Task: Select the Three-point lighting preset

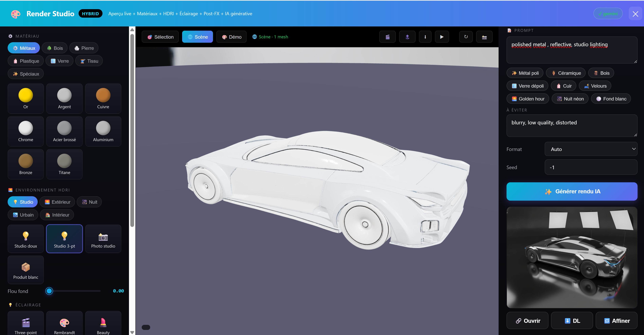Action: [x=26, y=323]
